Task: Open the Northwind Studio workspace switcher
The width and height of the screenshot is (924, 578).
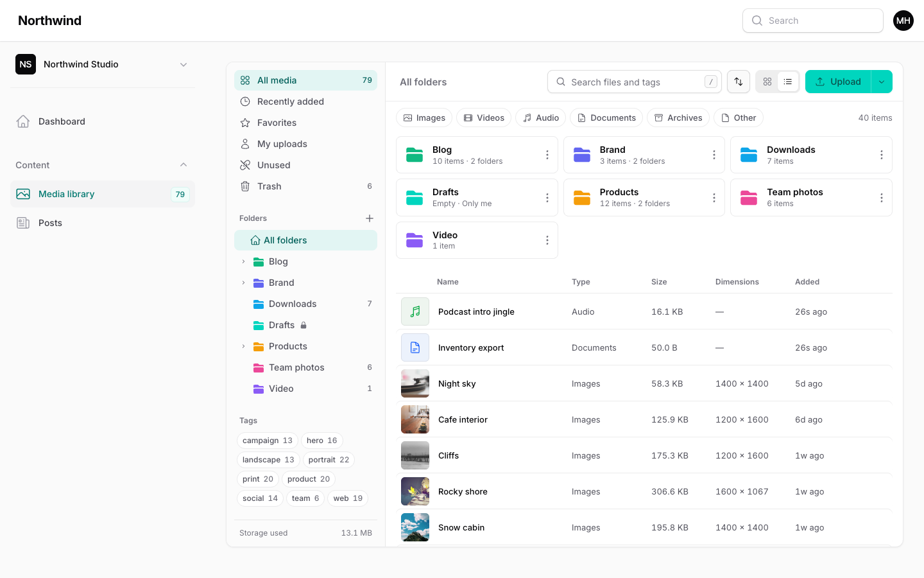Action: click(x=103, y=64)
